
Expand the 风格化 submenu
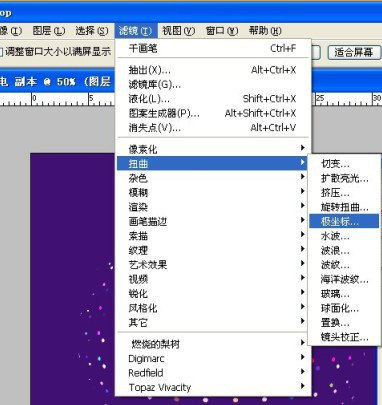213,308
